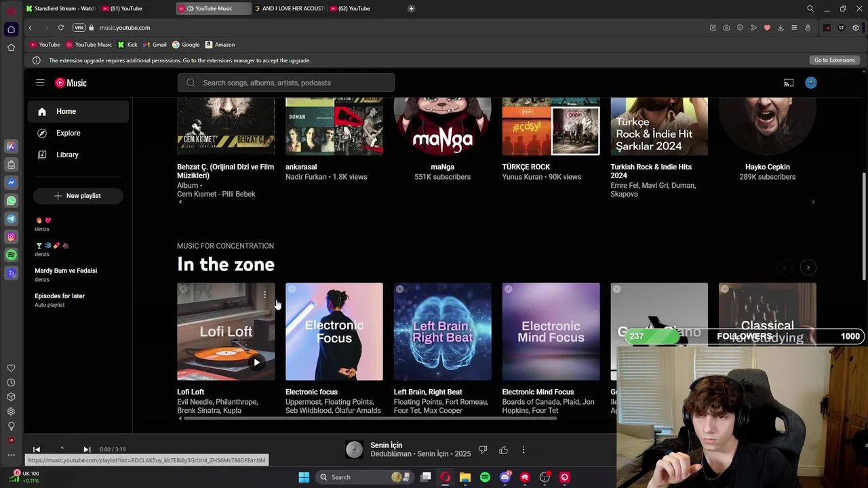The height and width of the screenshot is (488, 868).
Task: Reload the page
Action: point(61,28)
